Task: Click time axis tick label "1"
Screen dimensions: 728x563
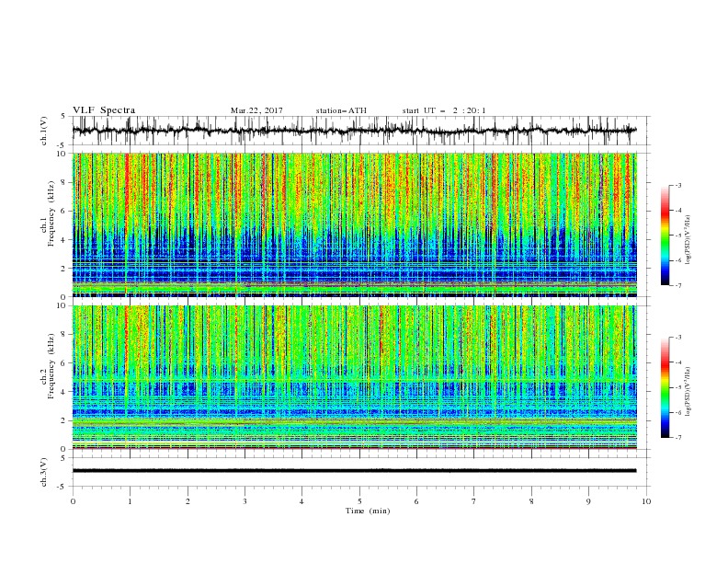Action: [x=131, y=501]
